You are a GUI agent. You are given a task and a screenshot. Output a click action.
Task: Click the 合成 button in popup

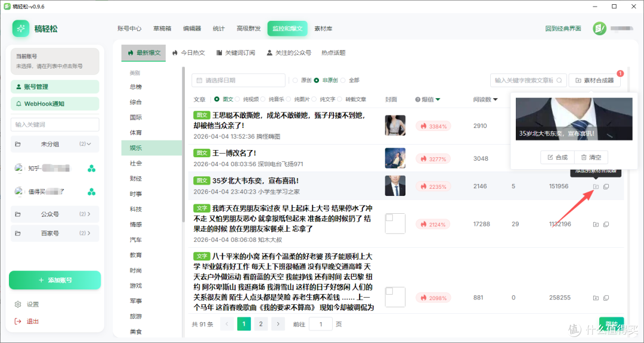[558, 157]
